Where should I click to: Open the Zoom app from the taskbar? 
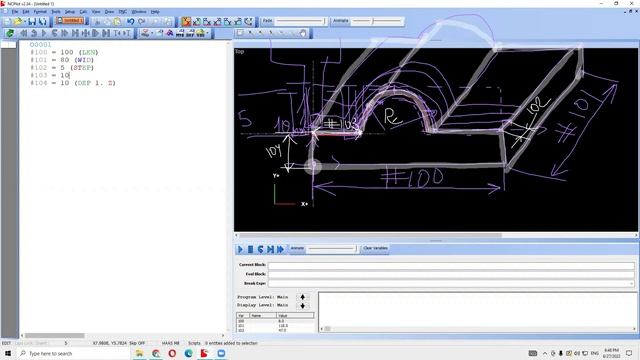(x=221, y=353)
